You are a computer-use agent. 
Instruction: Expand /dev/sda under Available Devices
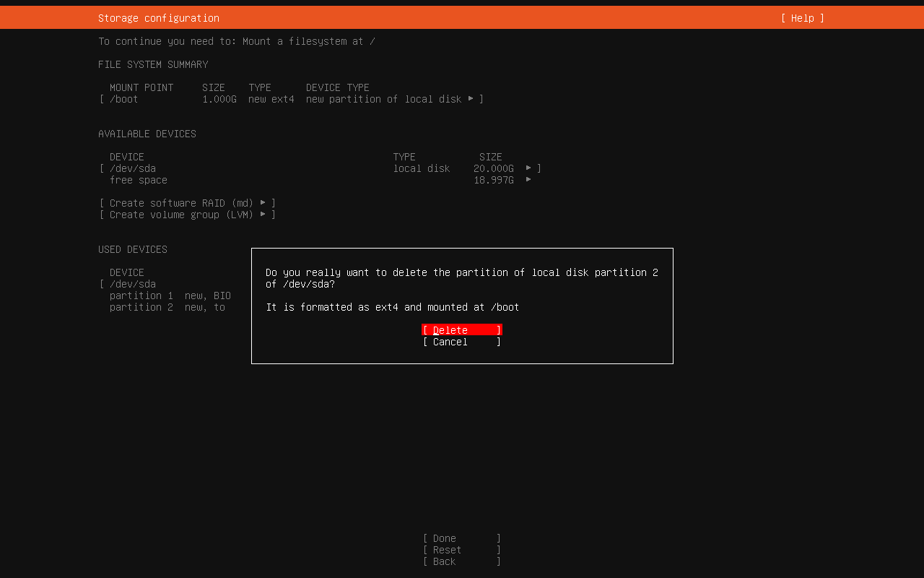pyautogui.click(x=133, y=168)
